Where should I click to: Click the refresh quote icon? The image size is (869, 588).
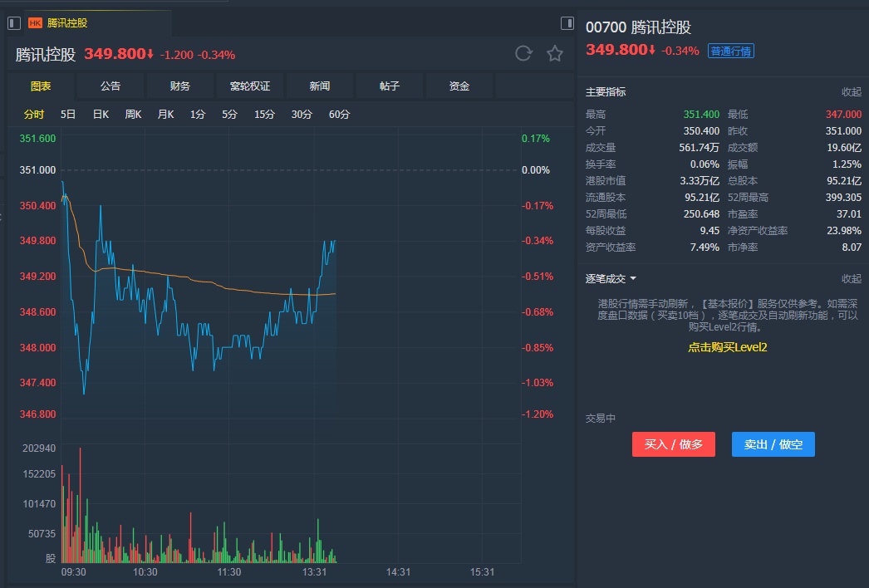(x=523, y=54)
